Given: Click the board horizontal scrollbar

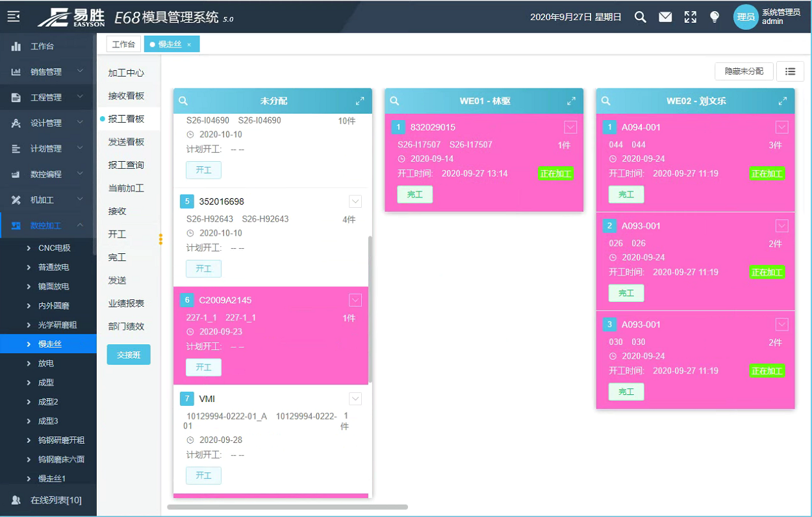Looking at the screenshot, I should tap(287, 507).
